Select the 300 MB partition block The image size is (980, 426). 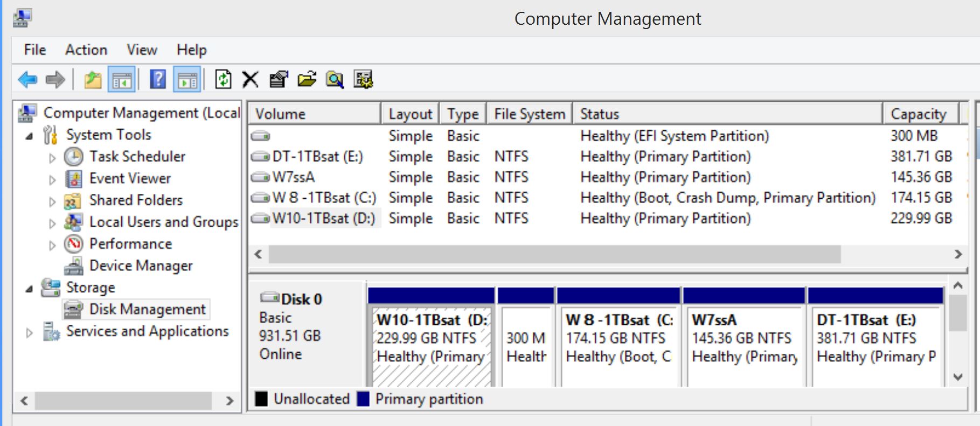[526, 337]
